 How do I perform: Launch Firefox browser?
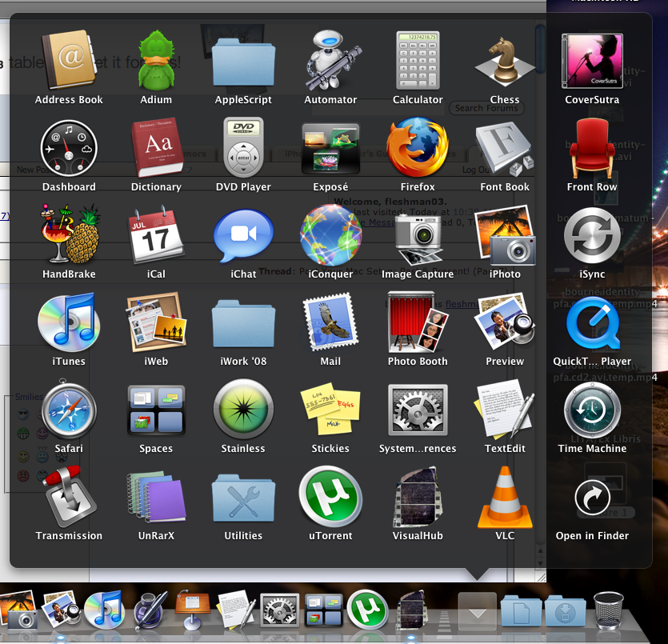(418, 147)
